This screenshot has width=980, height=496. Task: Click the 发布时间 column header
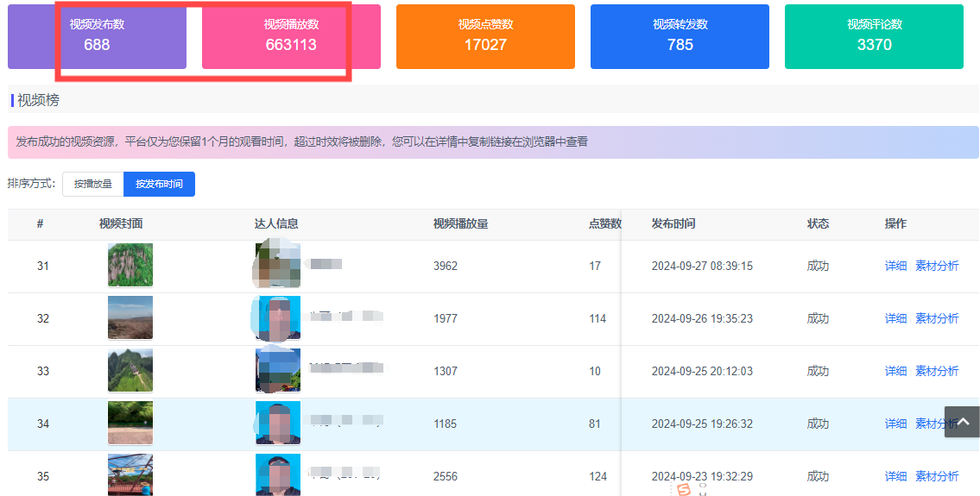pos(673,223)
